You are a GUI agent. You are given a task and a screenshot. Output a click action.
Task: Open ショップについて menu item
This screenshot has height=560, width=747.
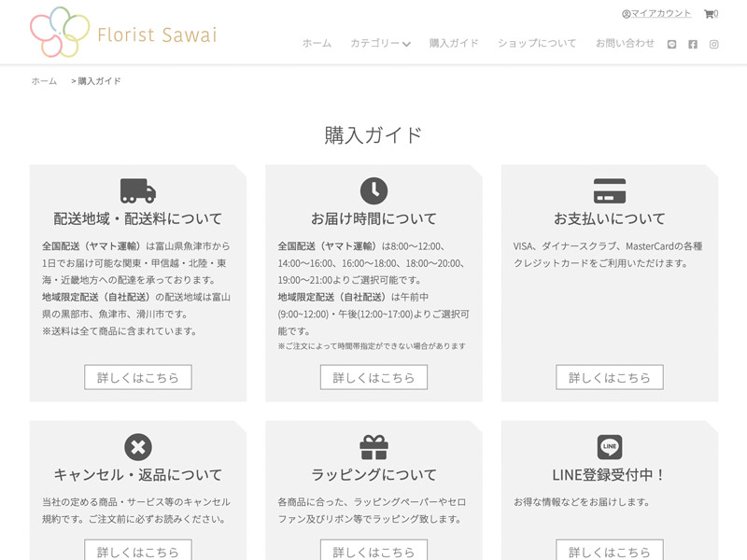(537, 44)
